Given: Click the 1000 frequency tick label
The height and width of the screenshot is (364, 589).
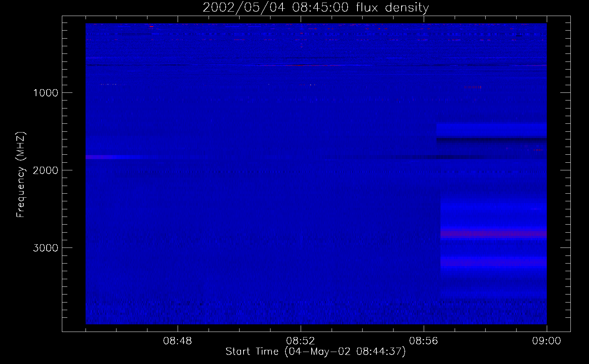Looking at the screenshot, I should coord(46,93).
